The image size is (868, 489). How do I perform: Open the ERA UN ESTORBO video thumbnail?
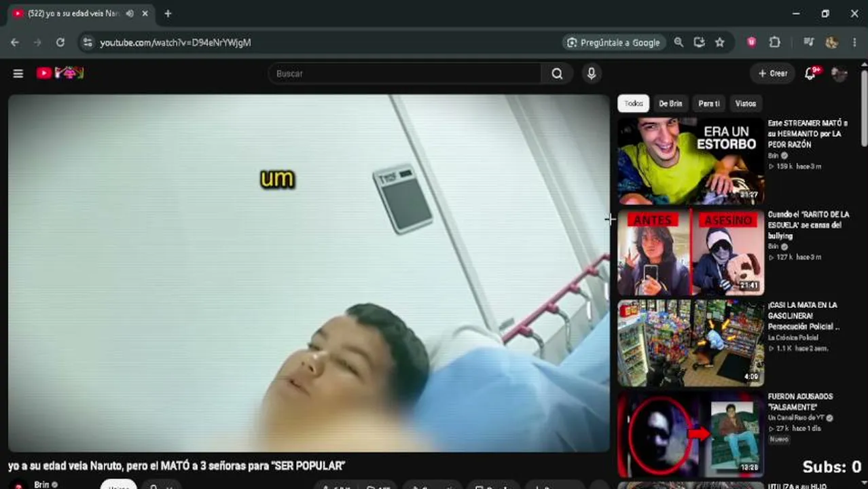click(x=691, y=161)
